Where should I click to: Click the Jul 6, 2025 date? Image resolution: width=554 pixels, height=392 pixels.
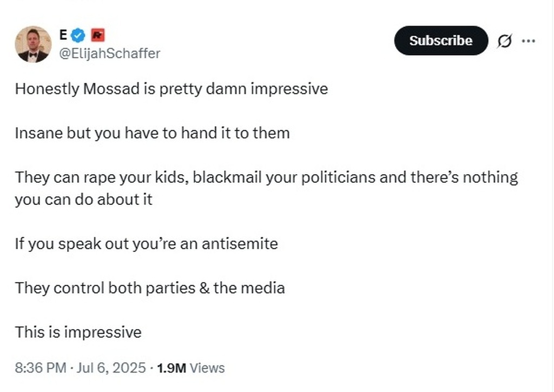click(x=111, y=368)
